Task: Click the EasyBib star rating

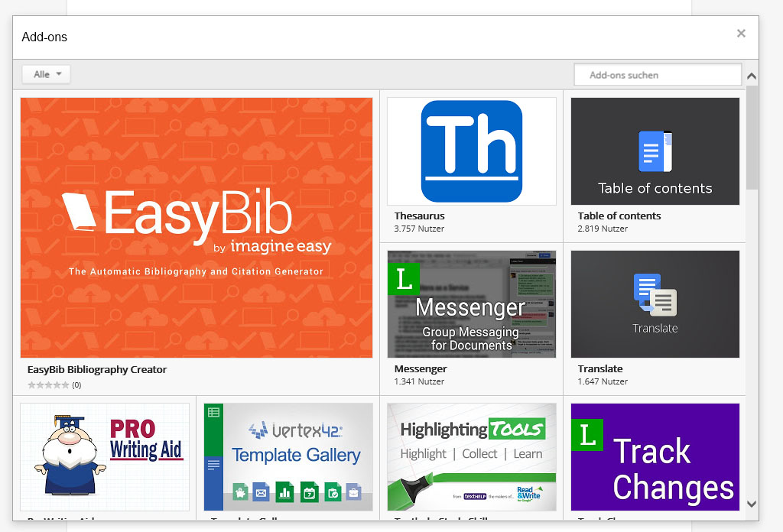Action: pyautogui.click(x=48, y=384)
